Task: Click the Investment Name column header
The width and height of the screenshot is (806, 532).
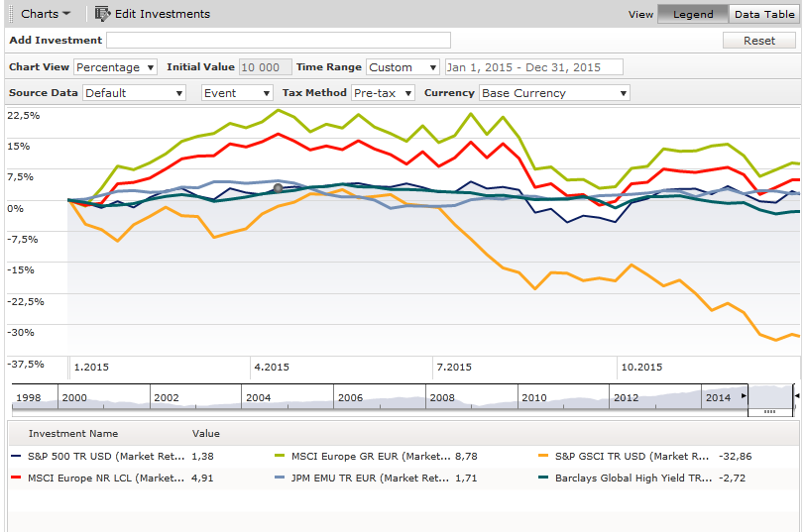Action: [73, 433]
